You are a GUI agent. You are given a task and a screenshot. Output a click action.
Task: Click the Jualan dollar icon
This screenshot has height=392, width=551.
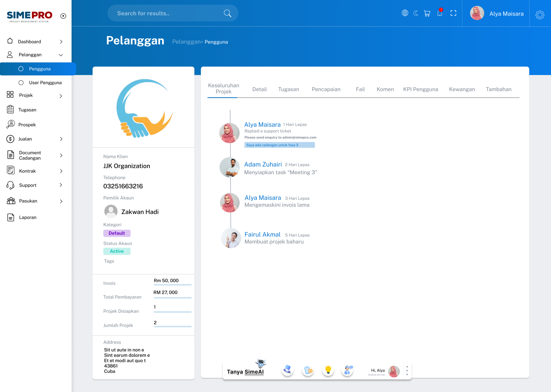point(10,139)
